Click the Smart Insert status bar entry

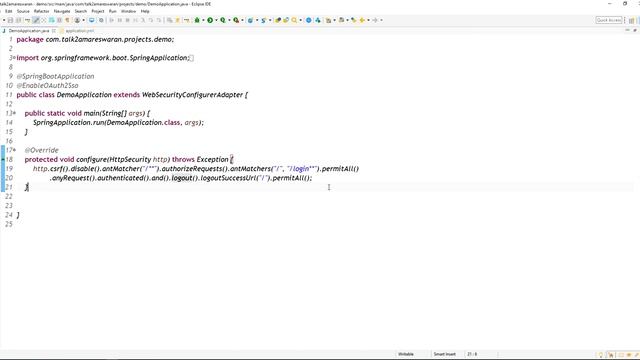(x=444, y=354)
